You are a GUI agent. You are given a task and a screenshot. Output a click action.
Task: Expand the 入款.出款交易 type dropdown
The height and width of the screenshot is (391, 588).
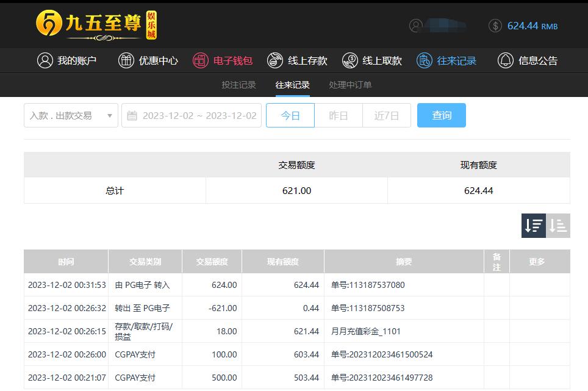(71, 115)
